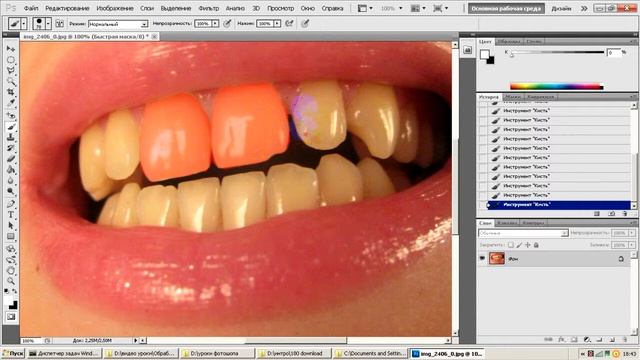
Task: Click the color spectrum ramp bar
Action: point(557,86)
